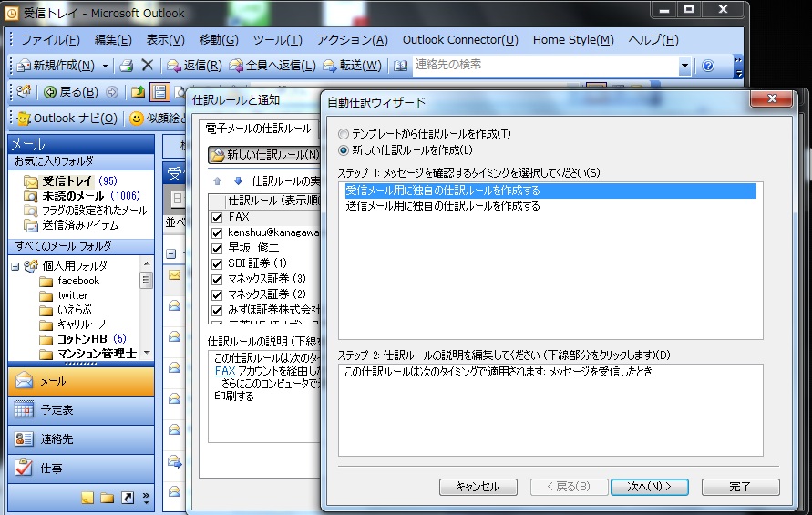Open the Tasks (仕事) navigation button
812x515 pixels.
(x=81, y=469)
